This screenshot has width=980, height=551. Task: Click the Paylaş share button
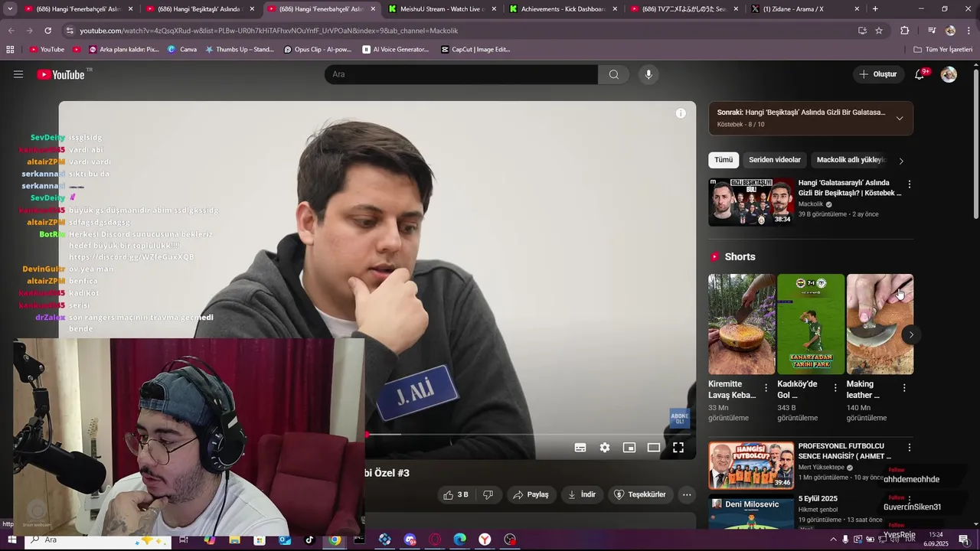coord(531,494)
